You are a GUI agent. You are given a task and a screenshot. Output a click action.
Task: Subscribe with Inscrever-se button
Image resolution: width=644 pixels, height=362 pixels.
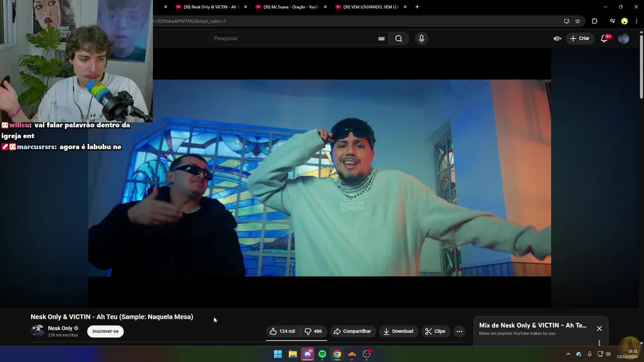pos(105,331)
